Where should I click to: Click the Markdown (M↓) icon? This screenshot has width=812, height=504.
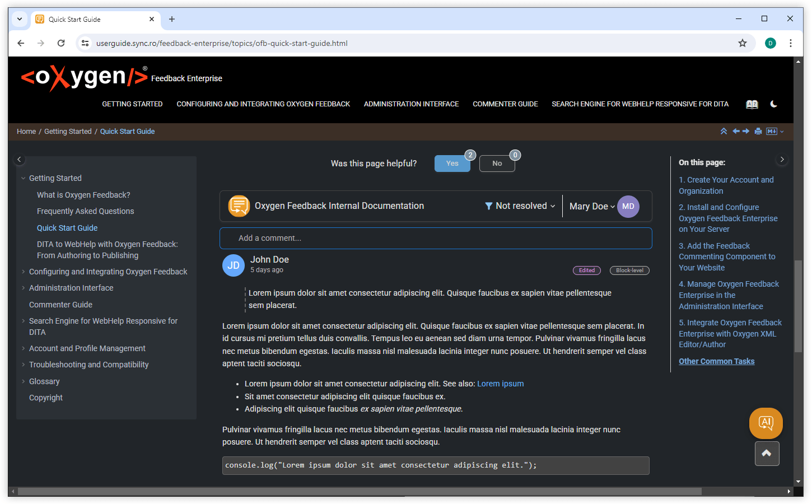click(772, 132)
